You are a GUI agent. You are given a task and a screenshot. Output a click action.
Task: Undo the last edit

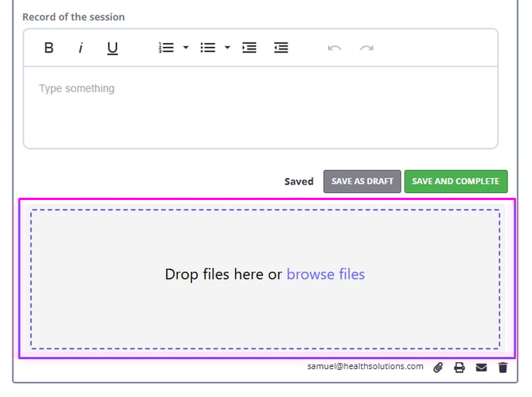point(335,48)
